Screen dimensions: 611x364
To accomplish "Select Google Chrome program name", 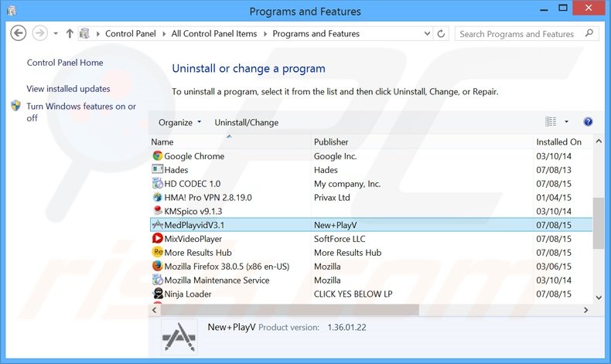I will coord(194,156).
